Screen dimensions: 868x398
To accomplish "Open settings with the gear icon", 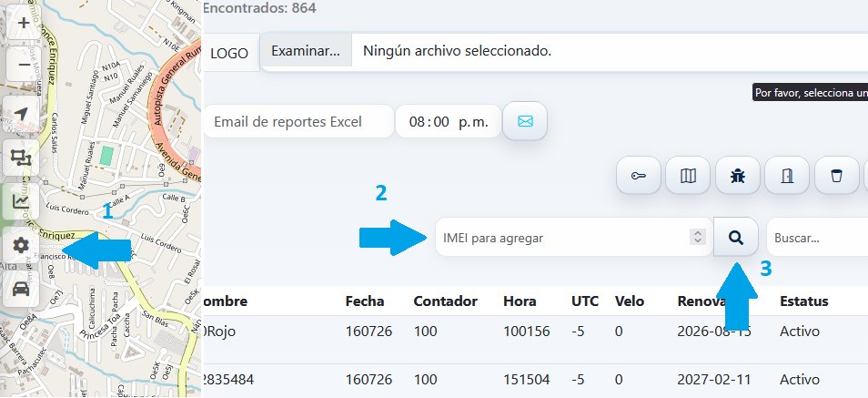I will (x=21, y=245).
